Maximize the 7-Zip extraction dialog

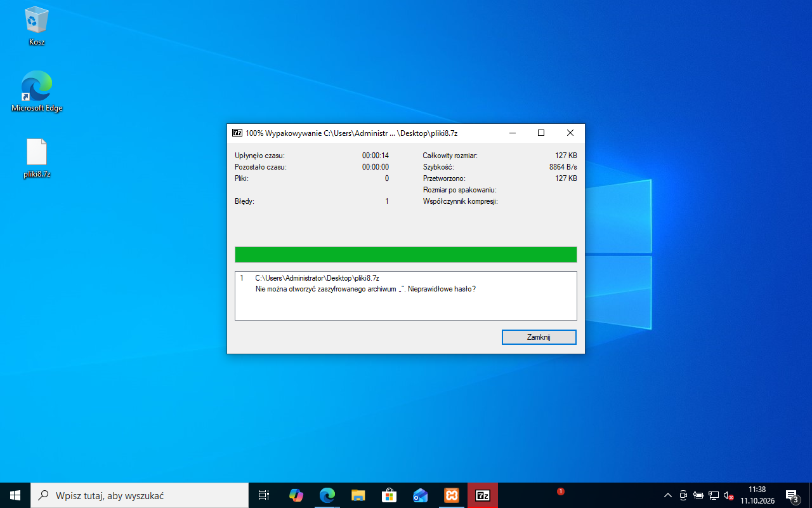point(541,133)
